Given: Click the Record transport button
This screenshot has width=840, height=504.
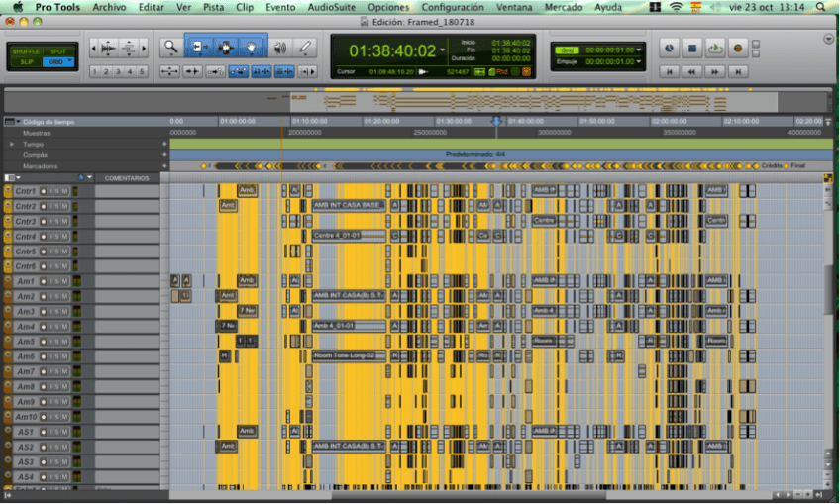Looking at the screenshot, I should (738, 48).
